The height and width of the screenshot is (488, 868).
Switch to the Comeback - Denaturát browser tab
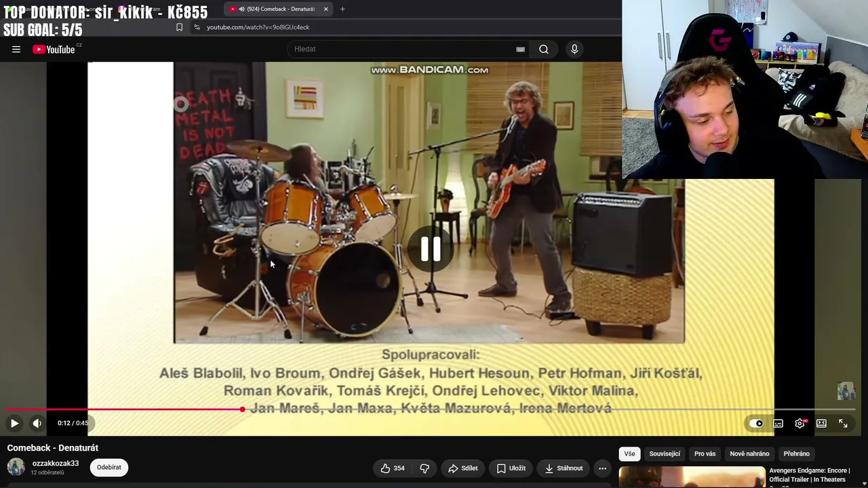pyautogui.click(x=278, y=9)
